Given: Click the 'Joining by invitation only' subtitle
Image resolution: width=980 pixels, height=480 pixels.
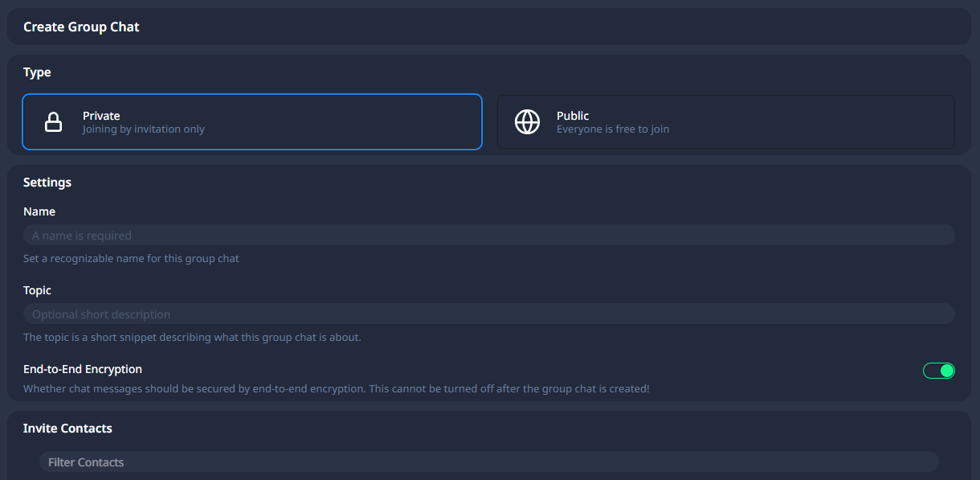Looking at the screenshot, I should (x=144, y=129).
